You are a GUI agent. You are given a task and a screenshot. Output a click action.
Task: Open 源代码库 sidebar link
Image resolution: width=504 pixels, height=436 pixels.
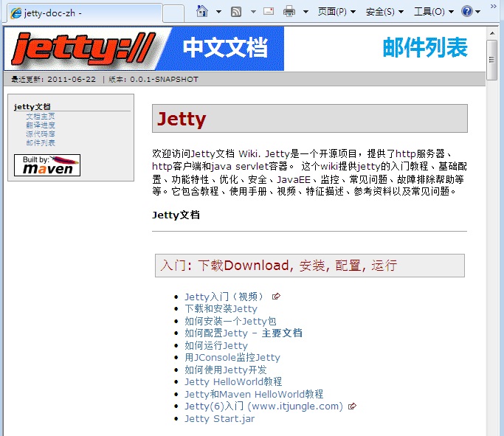[x=41, y=134]
